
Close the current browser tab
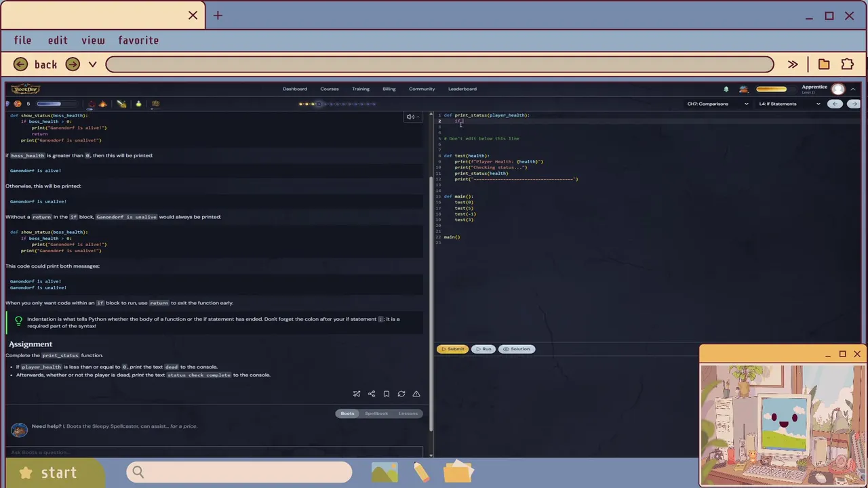pos(193,15)
